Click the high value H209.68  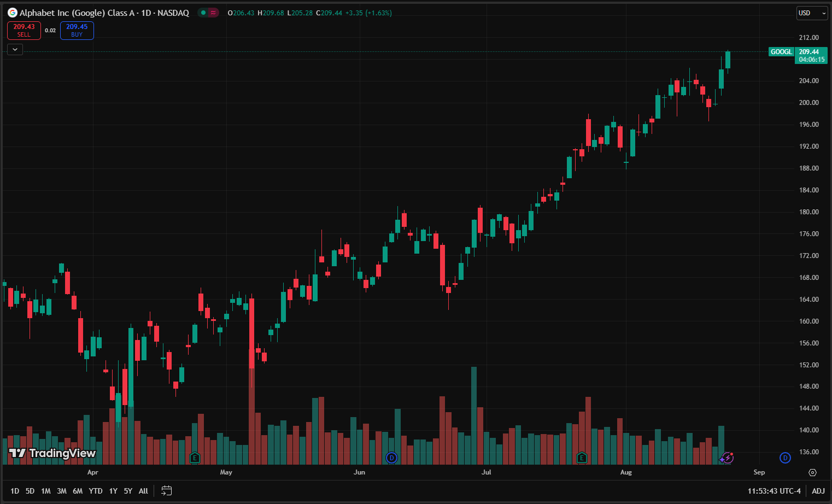(x=271, y=13)
